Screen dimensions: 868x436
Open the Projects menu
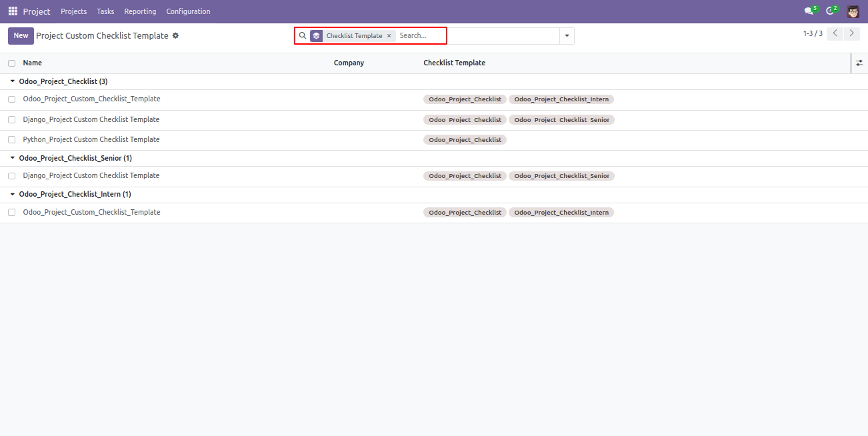click(x=73, y=11)
